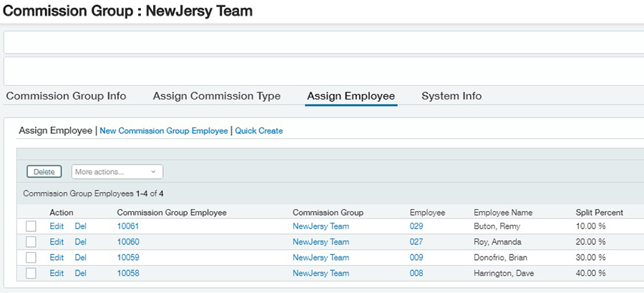The height and width of the screenshot is (293, 644).
Task: Expand the More actions dropdown
Action: [117, 172]
